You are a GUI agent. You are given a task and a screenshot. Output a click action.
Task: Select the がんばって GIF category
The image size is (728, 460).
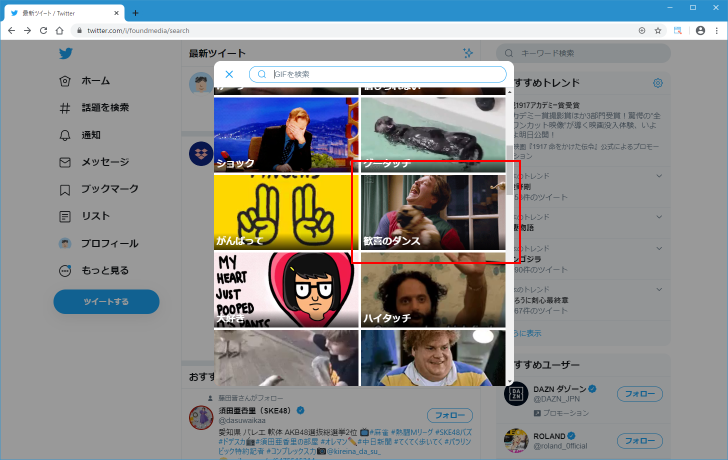pyautogui.click(x=286, y=212)
